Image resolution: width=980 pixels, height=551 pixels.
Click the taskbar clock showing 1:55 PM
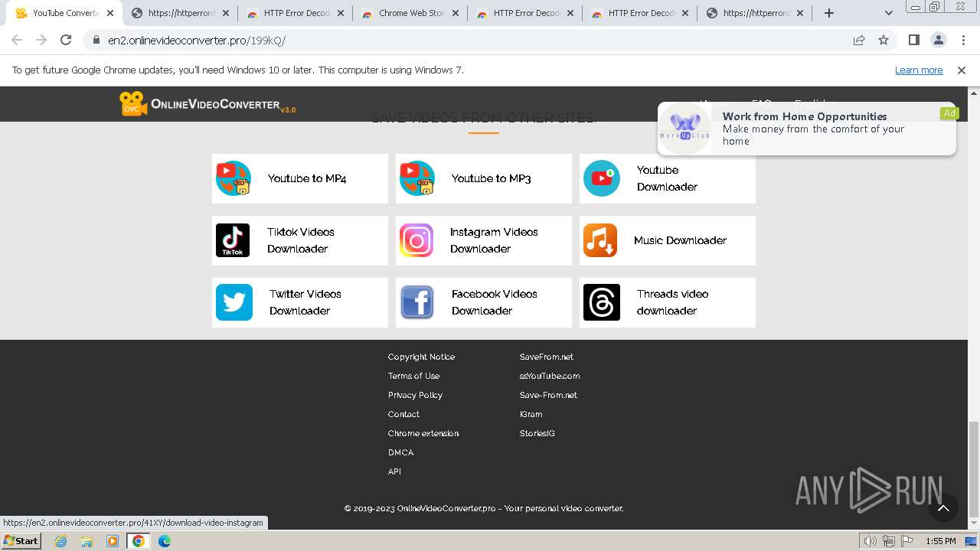click(x=940, y=541)
